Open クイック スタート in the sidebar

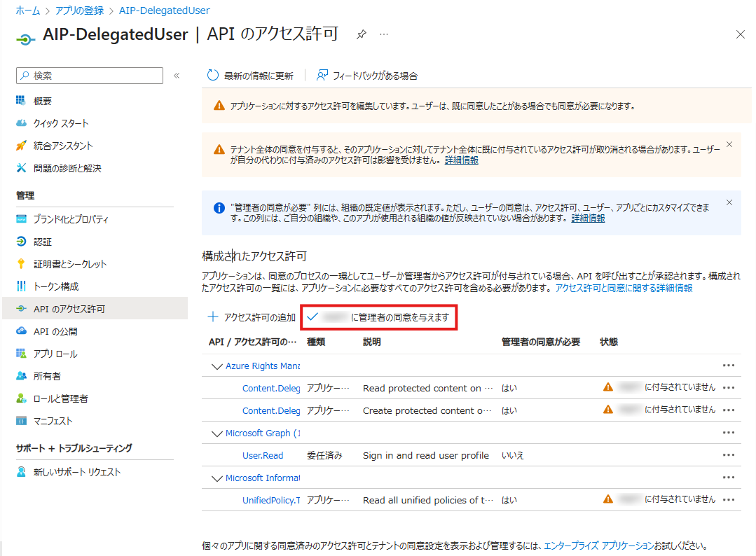(61, 123)
